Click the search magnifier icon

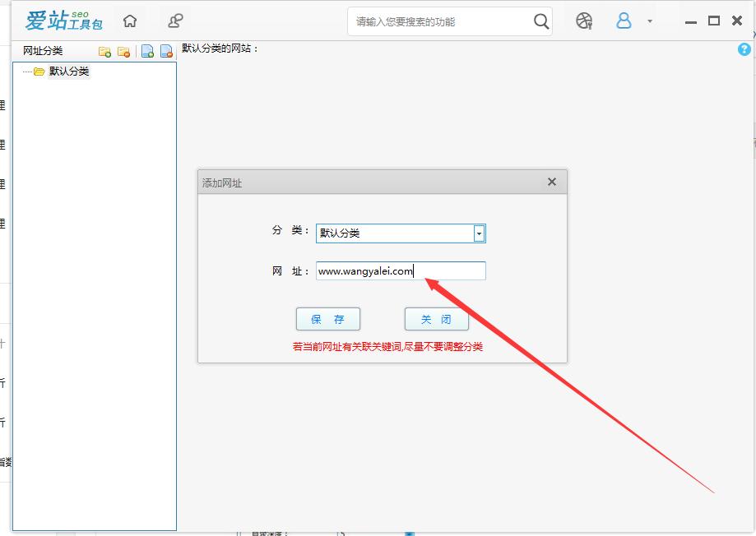pyautogui.click(x=540, y=21)
